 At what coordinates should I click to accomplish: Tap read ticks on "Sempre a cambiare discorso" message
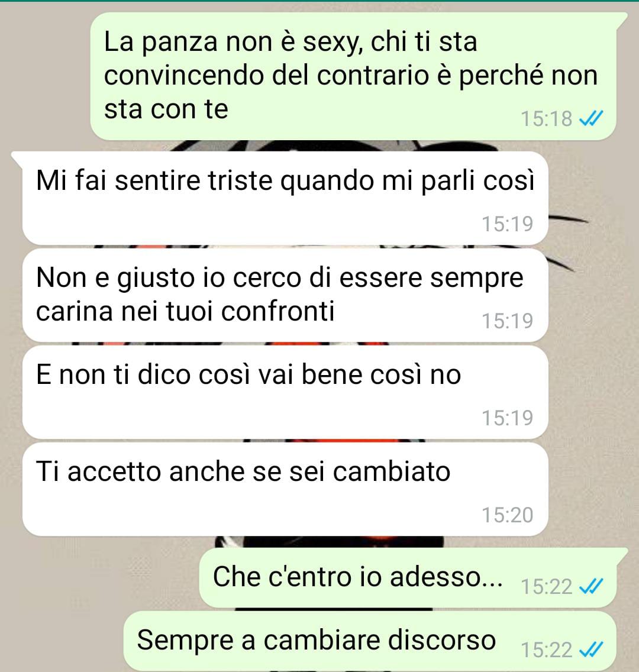point(591,650)
